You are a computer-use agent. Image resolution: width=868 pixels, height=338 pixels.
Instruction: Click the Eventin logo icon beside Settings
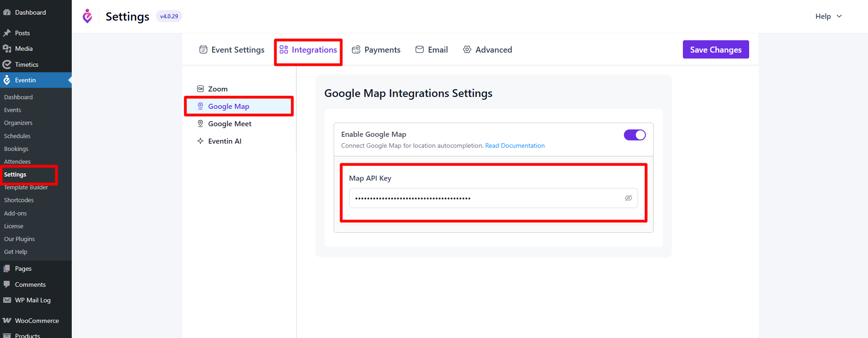(87, 16)
